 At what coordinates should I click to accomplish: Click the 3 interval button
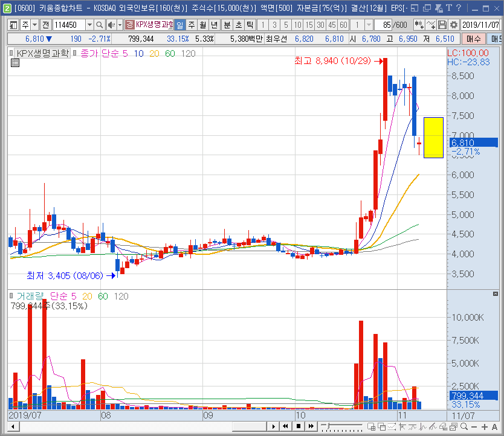point(274,25)
